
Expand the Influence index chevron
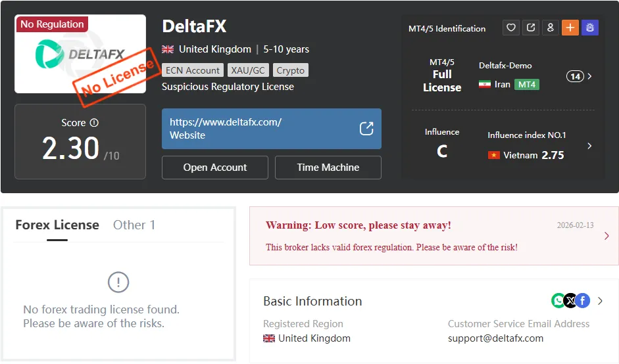(589, 146)
